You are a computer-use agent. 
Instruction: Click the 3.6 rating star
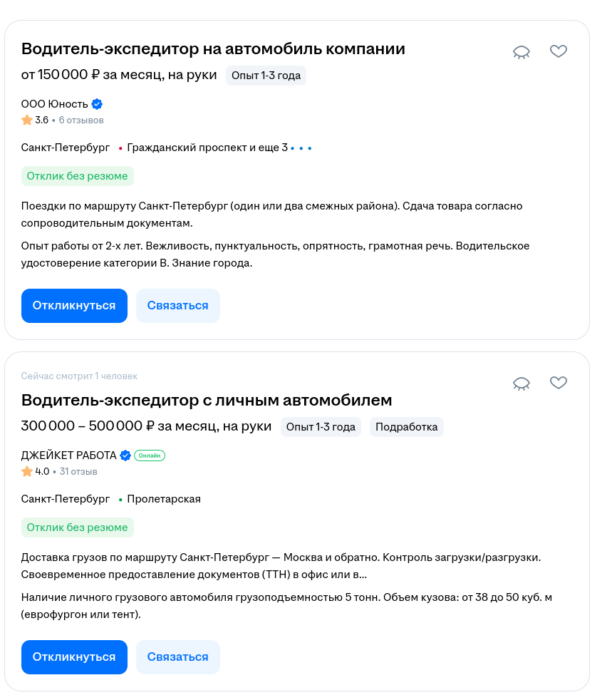[x=27, y=120]
